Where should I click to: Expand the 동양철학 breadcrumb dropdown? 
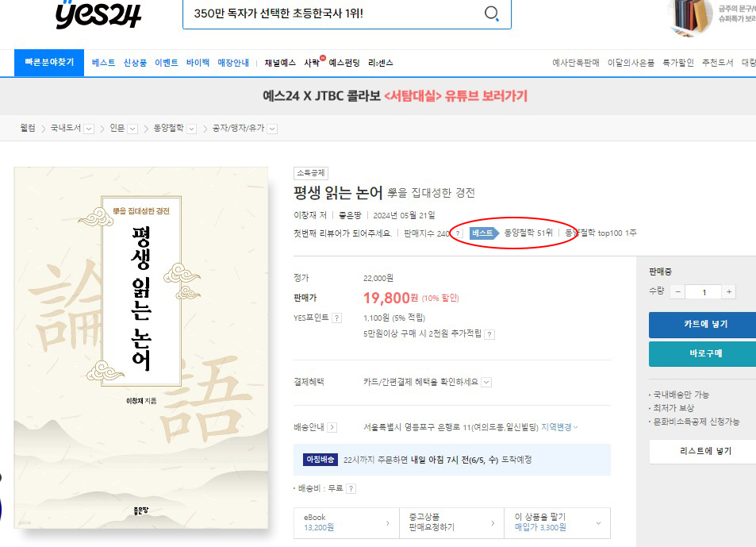pyautogui.click(x=192, y=129)
